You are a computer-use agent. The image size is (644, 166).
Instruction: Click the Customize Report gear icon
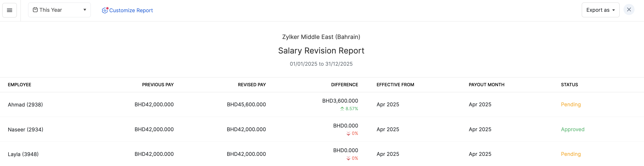(x=105, y=10)
